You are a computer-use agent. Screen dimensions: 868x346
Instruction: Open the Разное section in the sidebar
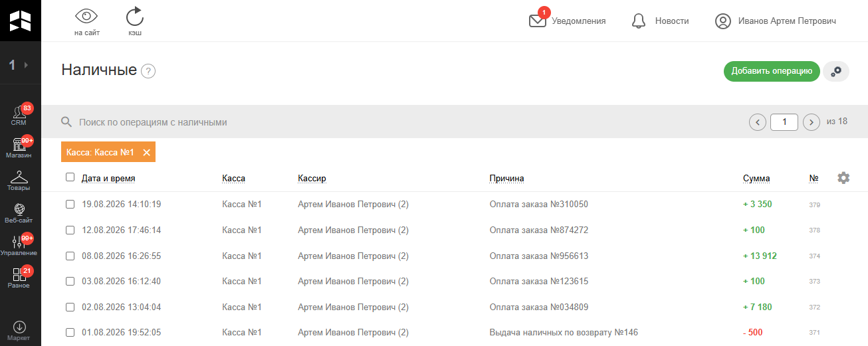pyautogui.click(x=19, y=278)
